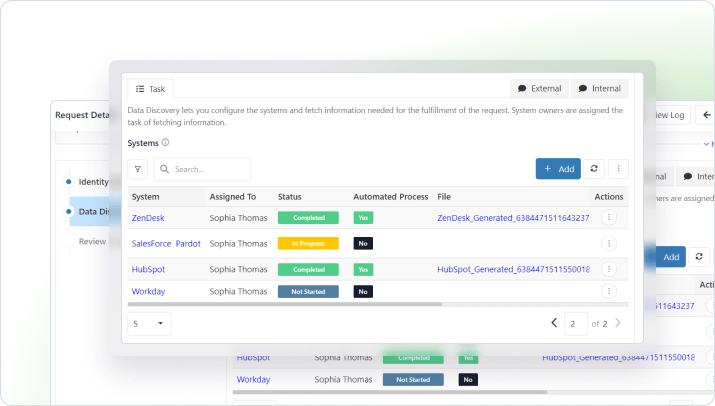
Task: Open actions menu for SalesForce Pardot row
Action: click(609, 244)
